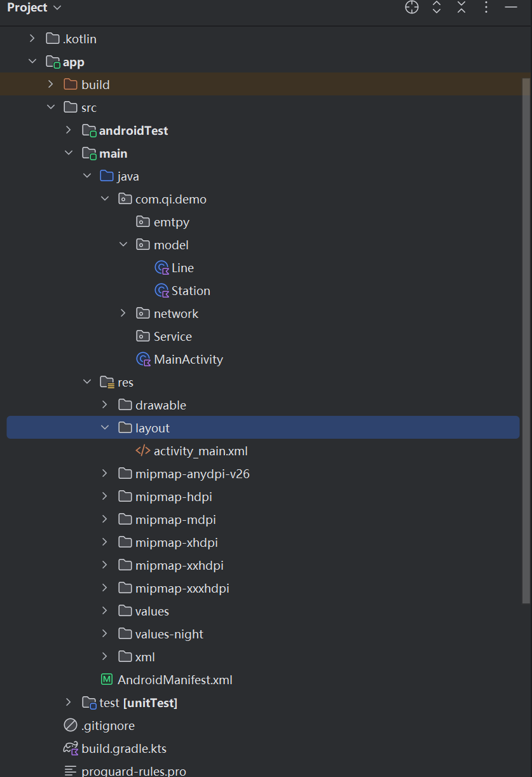Viewport: 532px width, 777px height.
Task: Select the .gitignore file
Action: click(x=107, y=725)
